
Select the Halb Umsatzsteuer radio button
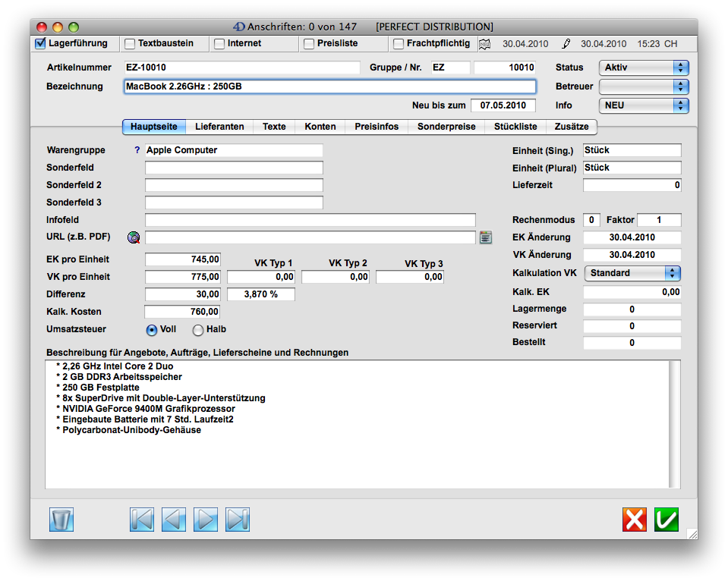coord(198,330)
